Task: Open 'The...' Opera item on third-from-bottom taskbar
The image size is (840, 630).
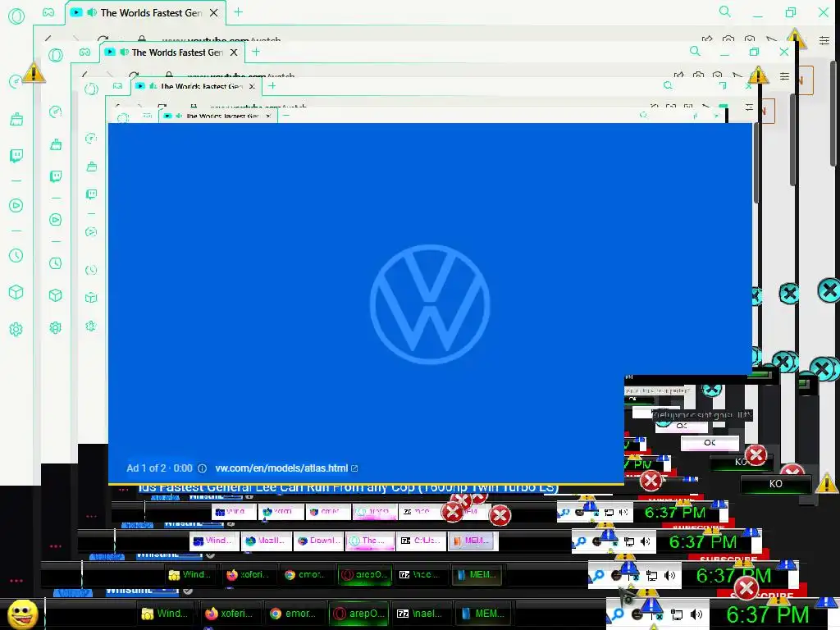Action: click(x=369, y=541)
